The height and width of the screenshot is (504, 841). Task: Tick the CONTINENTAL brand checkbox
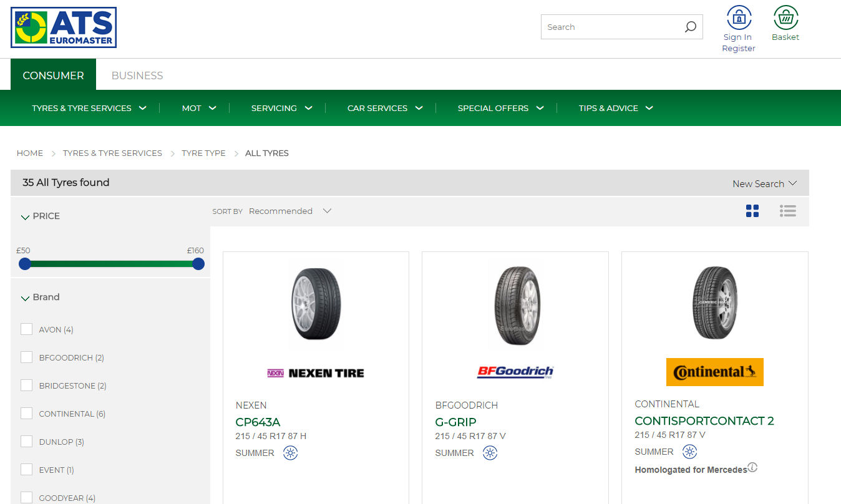(x=26, y=413)
